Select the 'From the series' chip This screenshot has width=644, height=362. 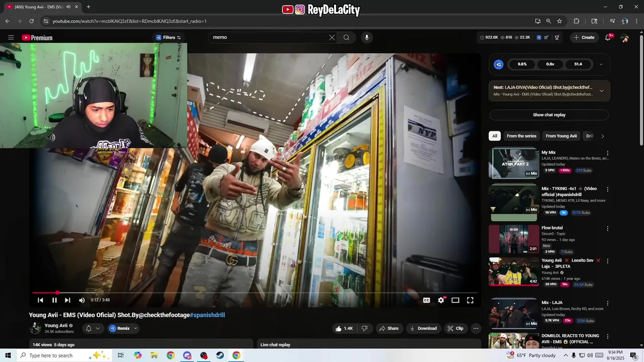pyautogui.click(x=521, y=136)
